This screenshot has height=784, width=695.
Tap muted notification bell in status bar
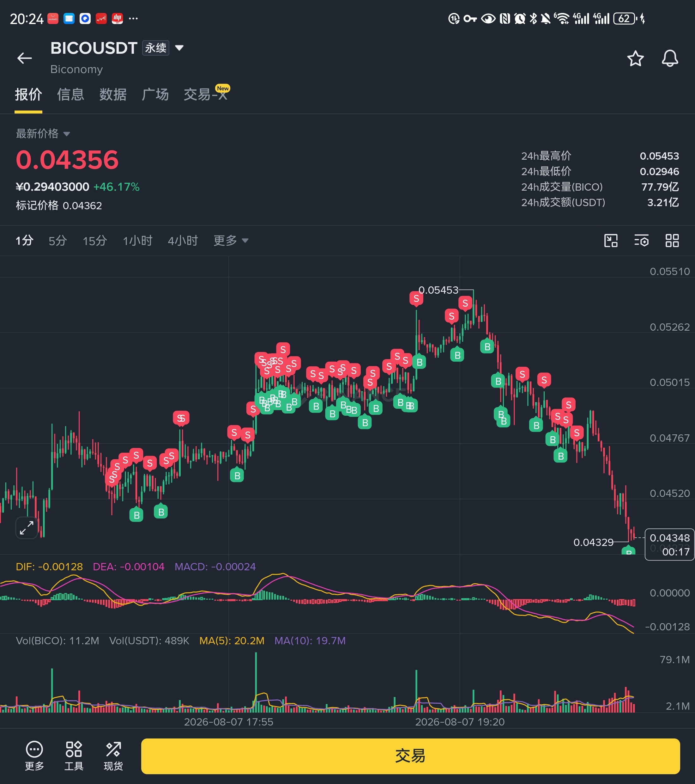point(545,18)
